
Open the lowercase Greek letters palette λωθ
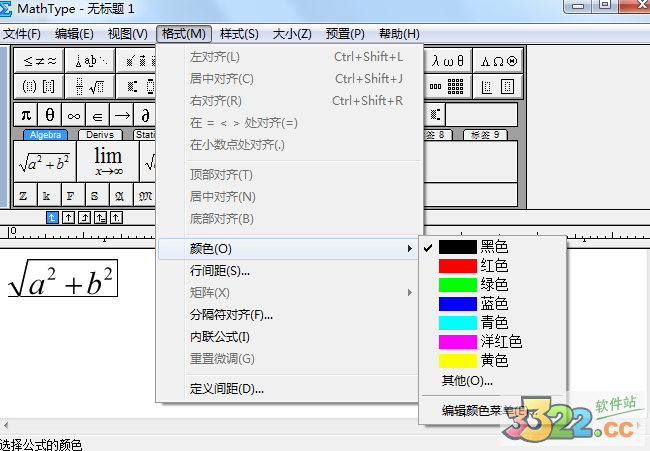(x=447, y=61)
